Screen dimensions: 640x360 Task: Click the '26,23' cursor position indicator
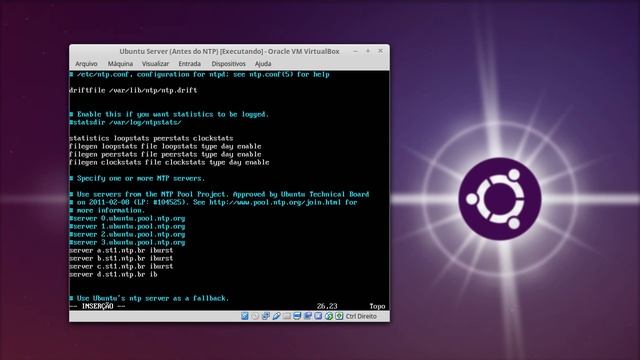(x=327, y=306)
